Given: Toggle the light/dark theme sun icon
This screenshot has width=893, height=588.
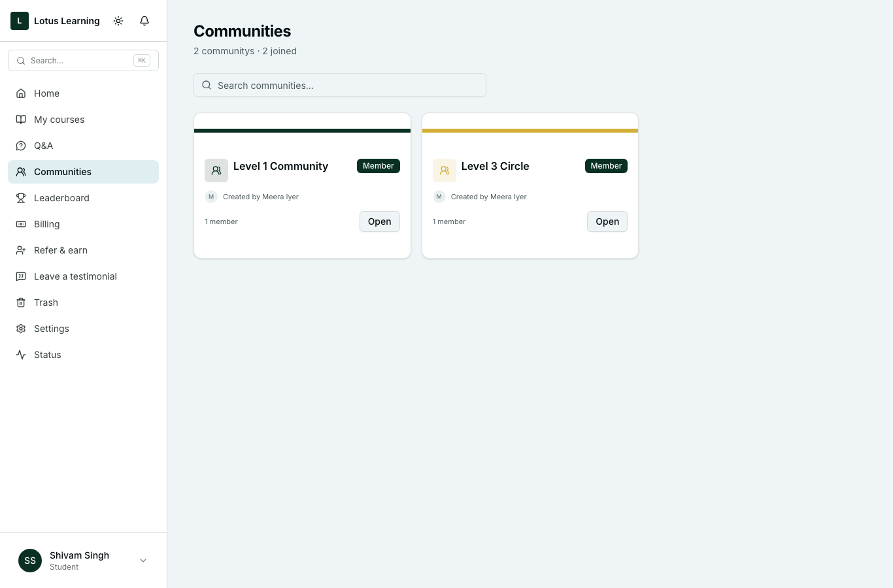Looking at the screenshot, I should (x=118, y=21).
